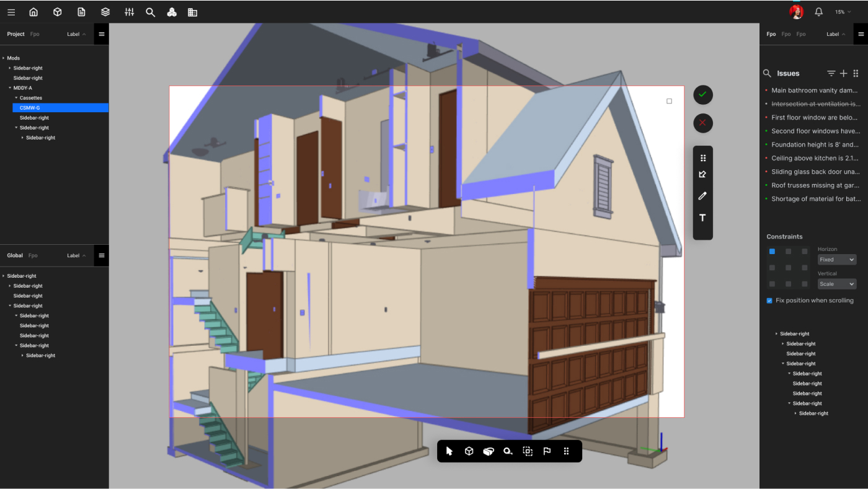Add a new issue with plus icon
This screenshot has height=489, width=868.
[x=843, y=73]
